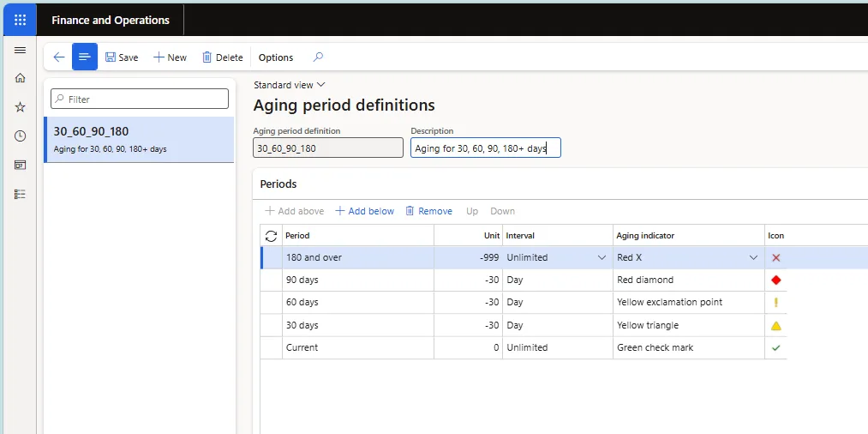
Task: Click the Aging period definition field
Action: 327,148
